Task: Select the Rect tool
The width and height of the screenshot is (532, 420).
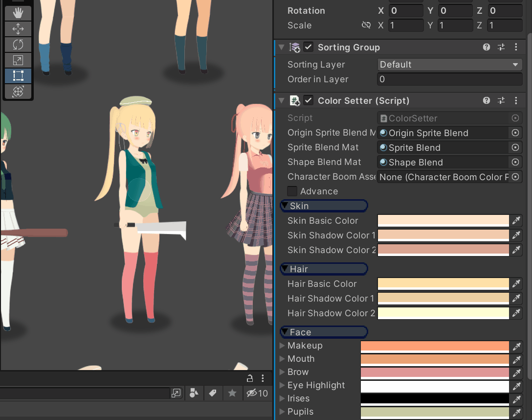Action: click(18, 76)
